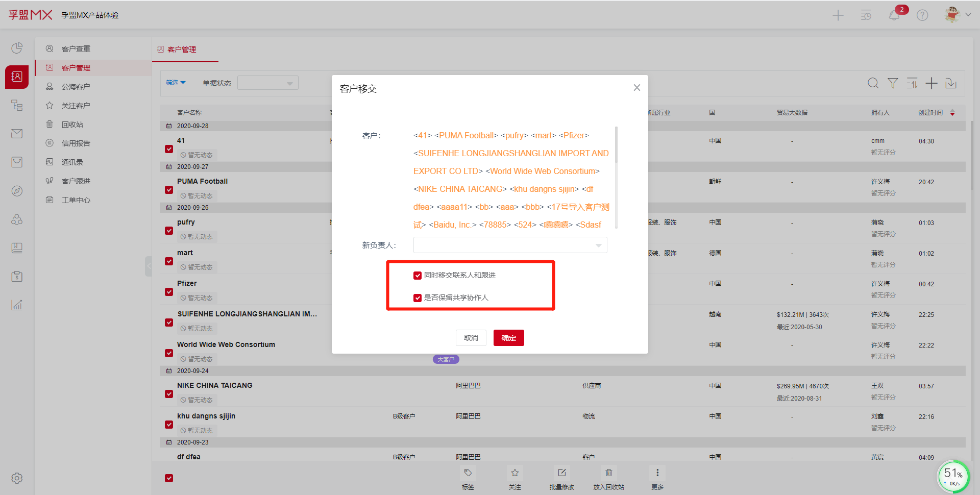980x495 pixels.
Task: Select 客户跟进 in the side menu
Action: (x=76, y=181)
